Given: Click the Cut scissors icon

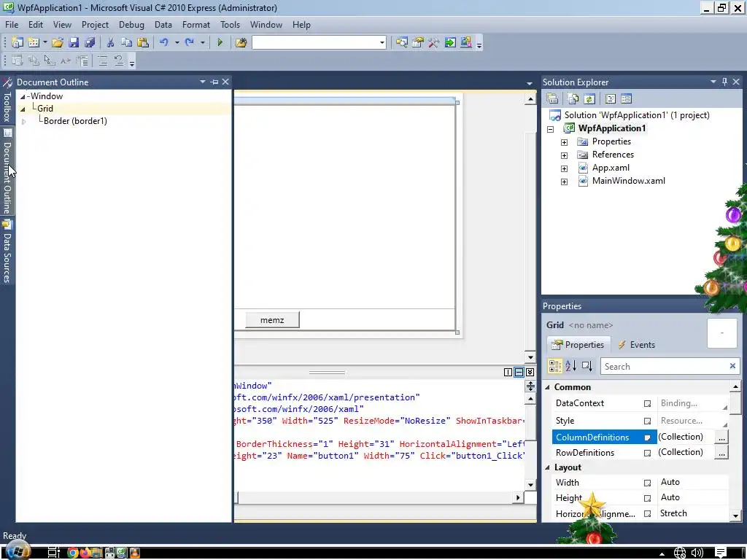Looking at the screenshot, I should click(111, 43).
